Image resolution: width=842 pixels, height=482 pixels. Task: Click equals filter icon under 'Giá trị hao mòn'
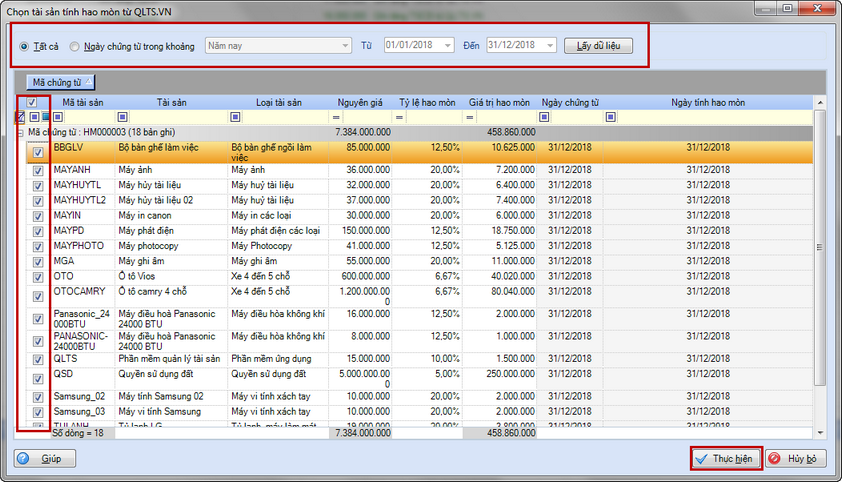click(x=470, y=117)
